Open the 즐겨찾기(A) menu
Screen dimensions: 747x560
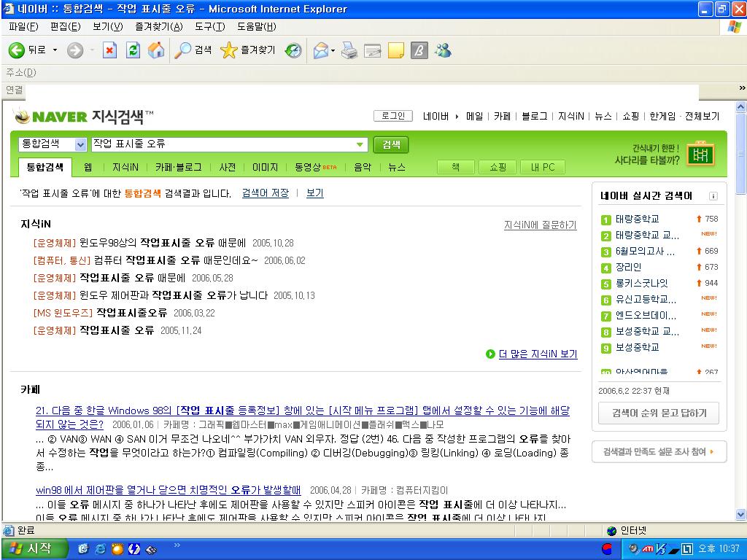pos(159,27)
